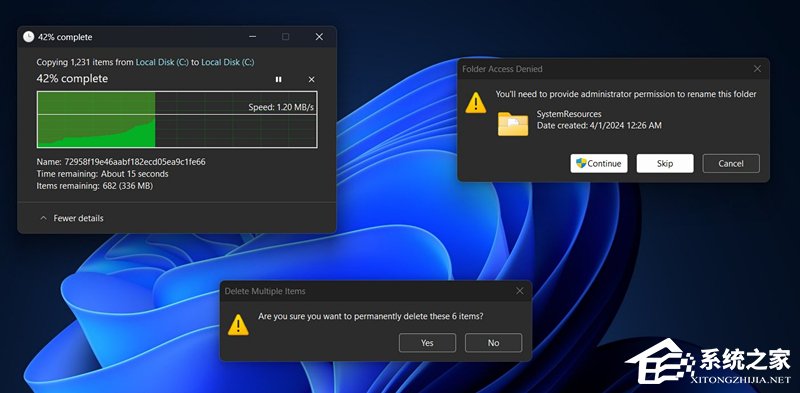Click the clock icon in the copy window title bar
Viewport: 800px width, 393px height.
click(x=29, y=37)
